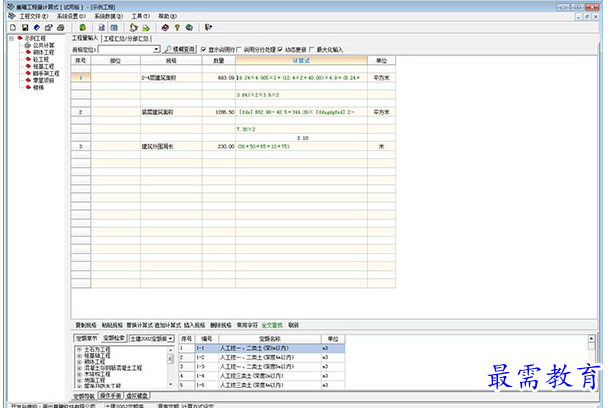The image size is (609, 408).
Task: Open the 工程文件 menu
Action: click(x=33, y=16)
